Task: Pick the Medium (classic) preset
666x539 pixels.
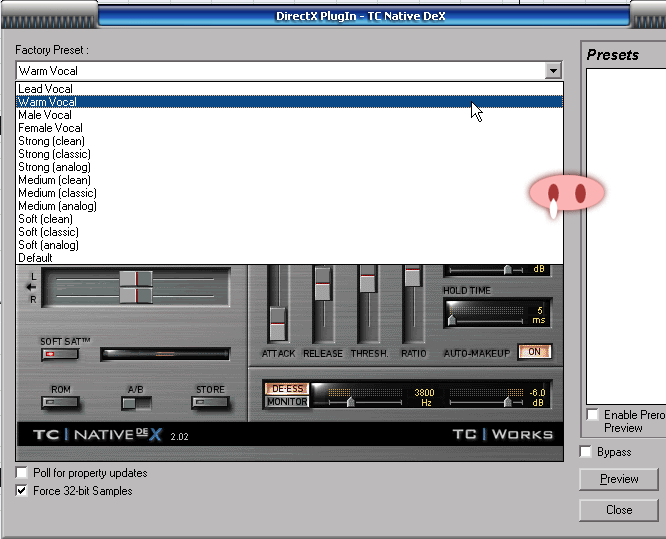Action: (x=290, y=193)
